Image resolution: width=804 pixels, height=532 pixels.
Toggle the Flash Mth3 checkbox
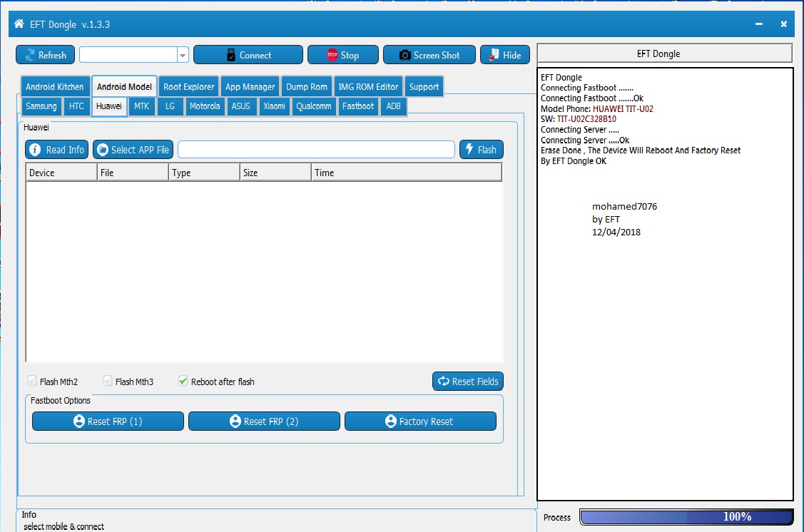(108, 381)
